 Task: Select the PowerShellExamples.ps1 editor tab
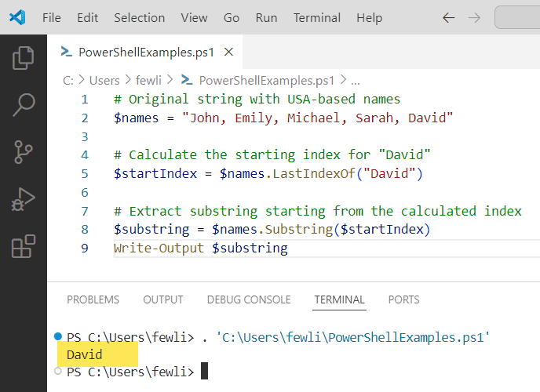144,52
